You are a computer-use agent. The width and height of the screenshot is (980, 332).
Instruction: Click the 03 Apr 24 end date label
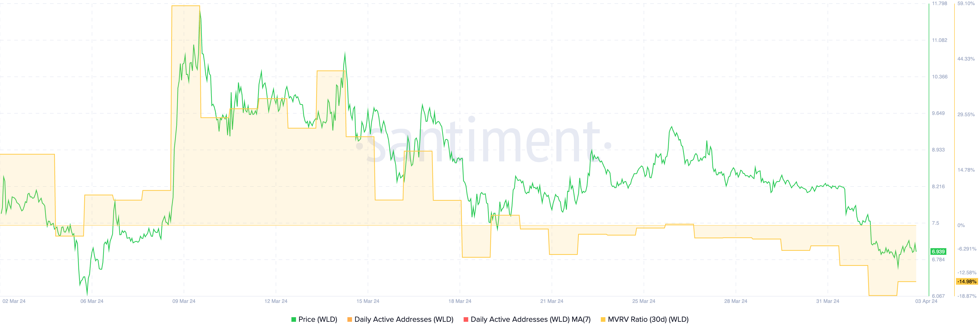[x=926, y=301]
